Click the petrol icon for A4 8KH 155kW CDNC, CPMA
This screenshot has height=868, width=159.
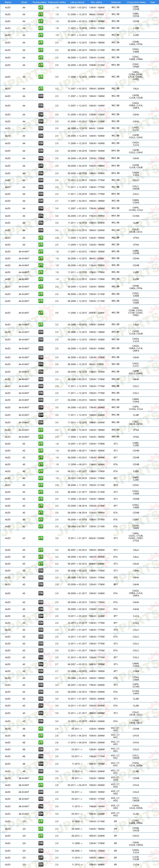[x=41, y=65]
